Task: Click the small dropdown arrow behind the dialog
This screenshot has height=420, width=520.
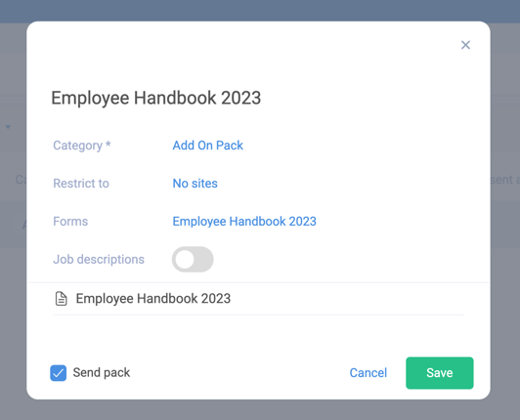Action: (8, 127)
